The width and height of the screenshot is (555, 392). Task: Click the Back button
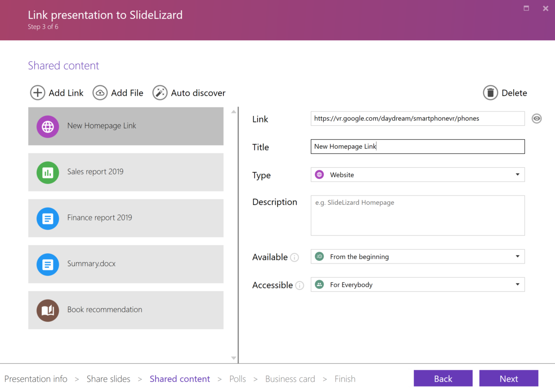443,378
